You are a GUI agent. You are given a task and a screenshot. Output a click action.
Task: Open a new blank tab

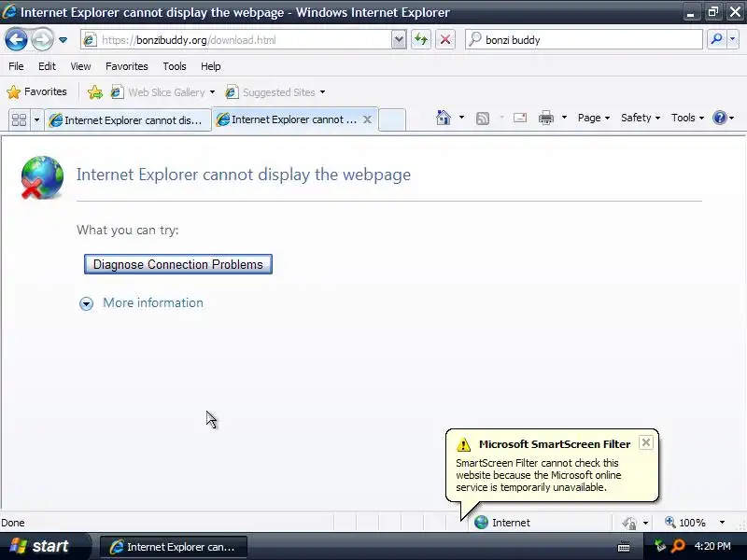pos(392,119)
